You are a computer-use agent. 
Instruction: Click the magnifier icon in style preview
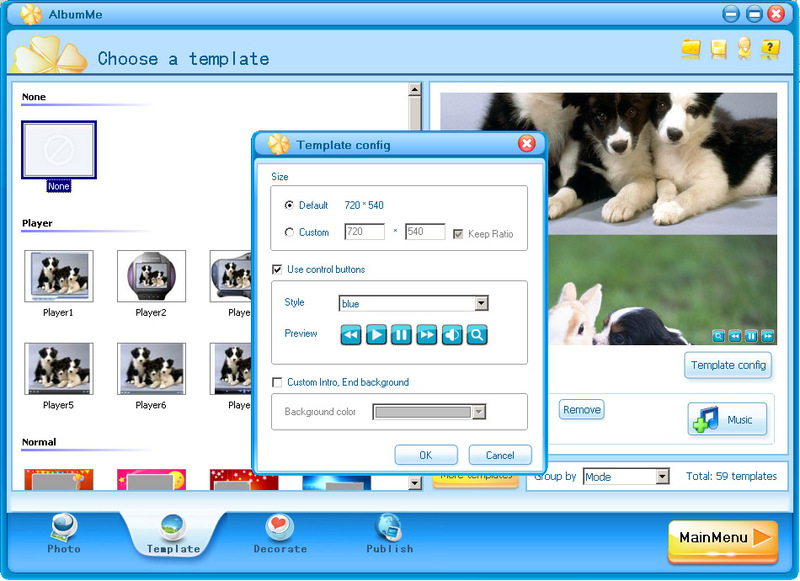click(477, 335)
